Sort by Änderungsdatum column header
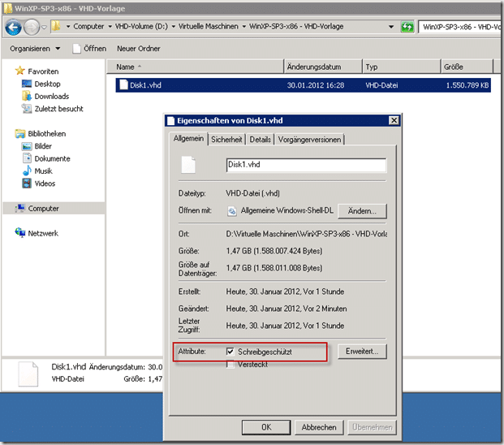Viewport: 504px width, 445px height. tap(323, 67)
